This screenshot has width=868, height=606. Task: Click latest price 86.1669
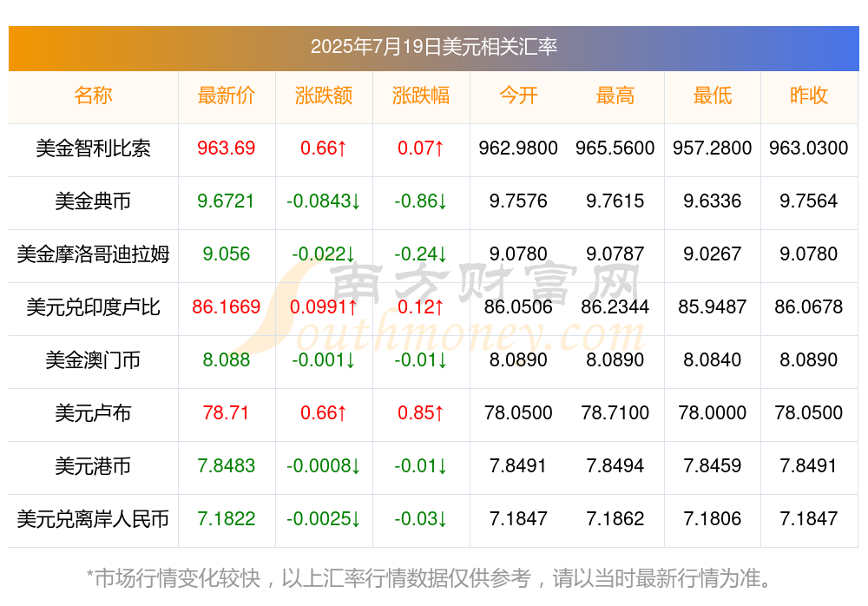coord(226,306)
